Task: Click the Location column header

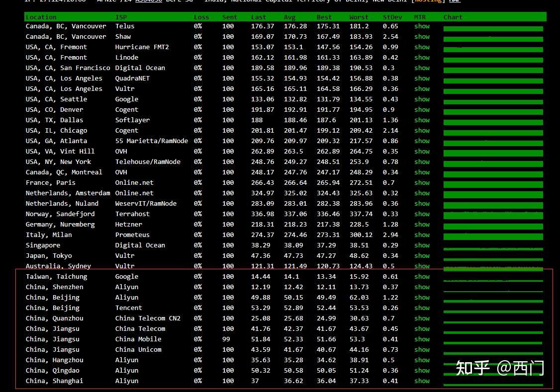Action: 41,17
